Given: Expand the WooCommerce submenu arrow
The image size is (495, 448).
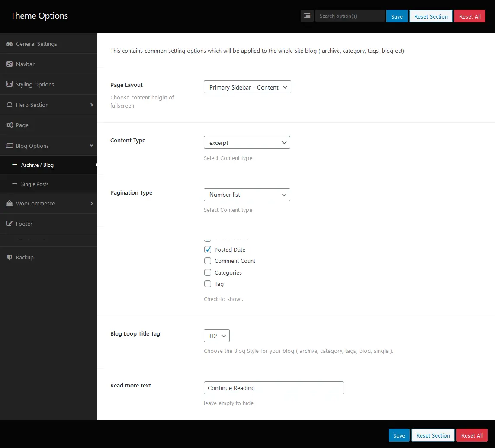Looking at the screenshot, I should pos(92,204).
